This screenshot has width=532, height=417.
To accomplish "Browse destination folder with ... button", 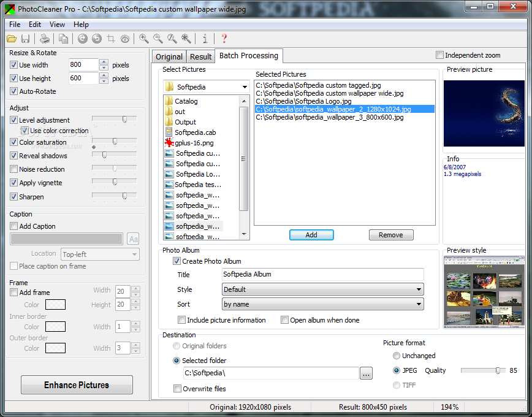I will (366, 373).
